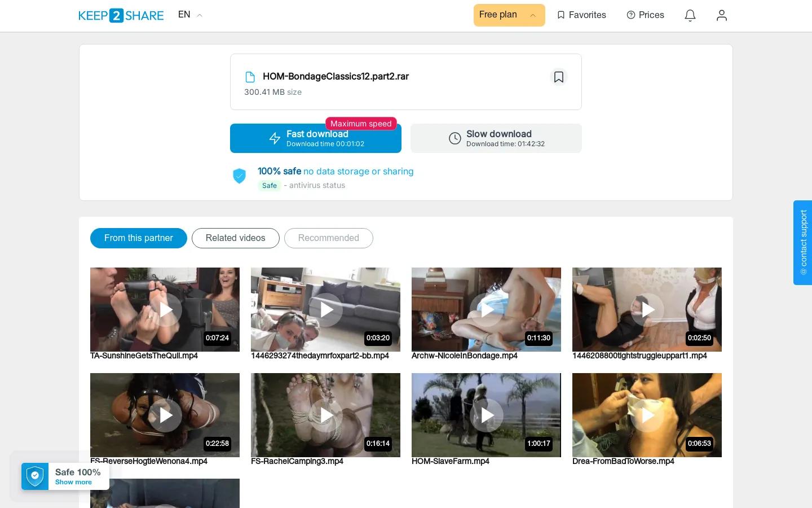The width and height of the screenshot is (812, 508).
Task: Open the contact support side tab
Action: (x=803, y=243)
